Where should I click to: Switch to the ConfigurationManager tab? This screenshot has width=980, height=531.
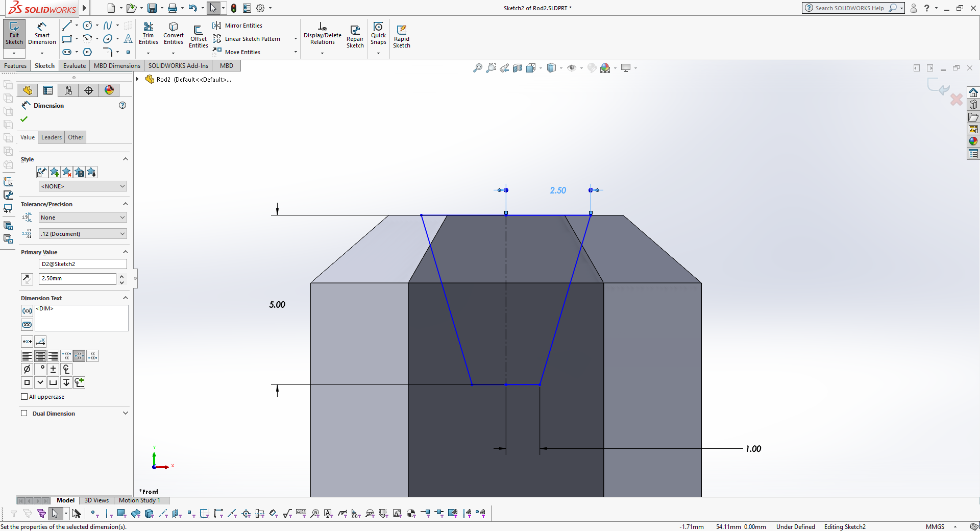point(68,90)
